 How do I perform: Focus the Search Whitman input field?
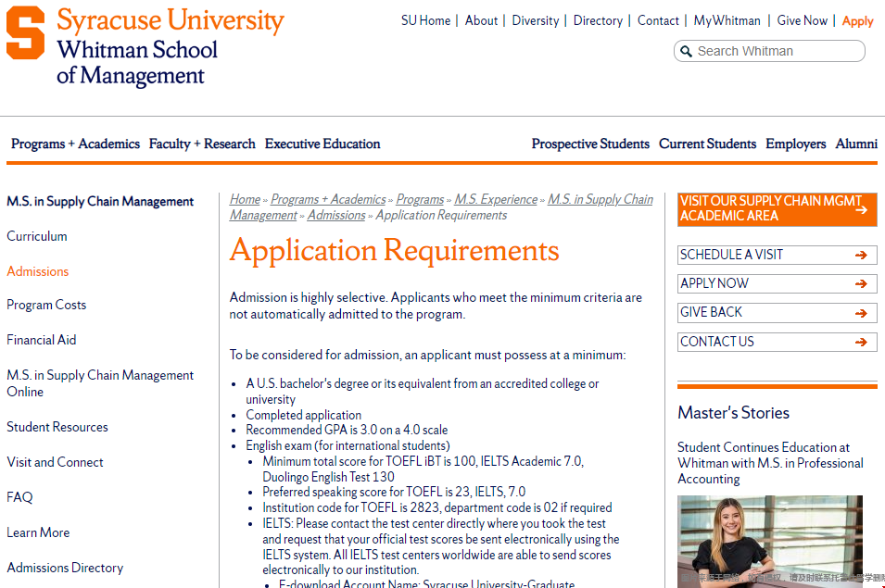[x=769, y=51]
